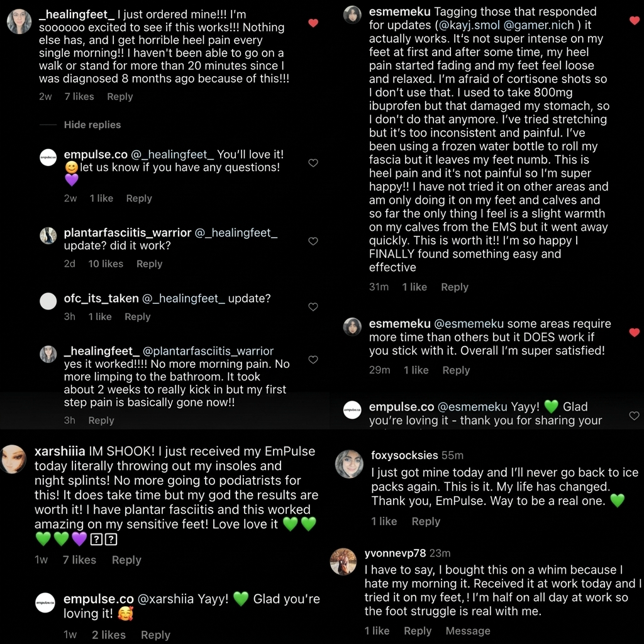Reply to xarshiia's comment
Image resolution: width=644 pixels, height=644 pixels.
pos(126,560)
